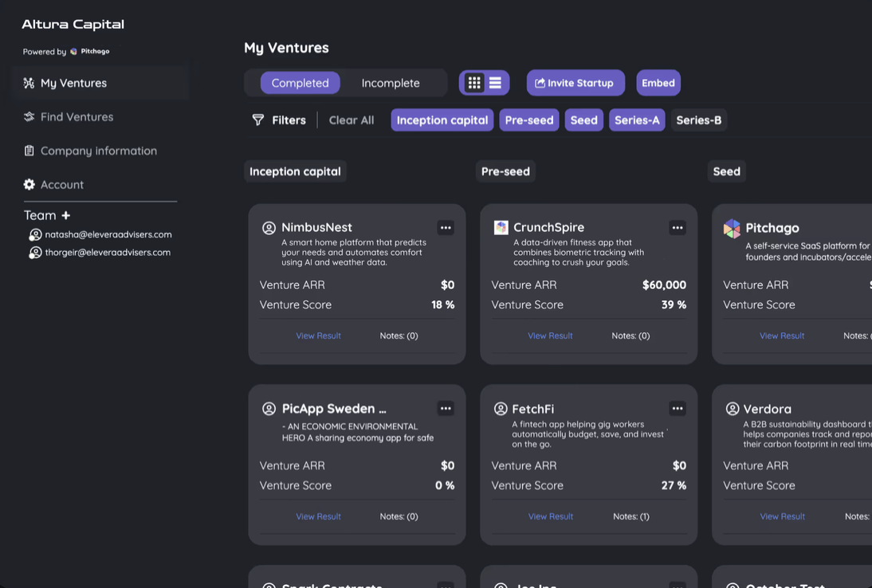This screenshot has height=588, width=872.
Task: Click the Account gear icon
Action: pos(28,184)
